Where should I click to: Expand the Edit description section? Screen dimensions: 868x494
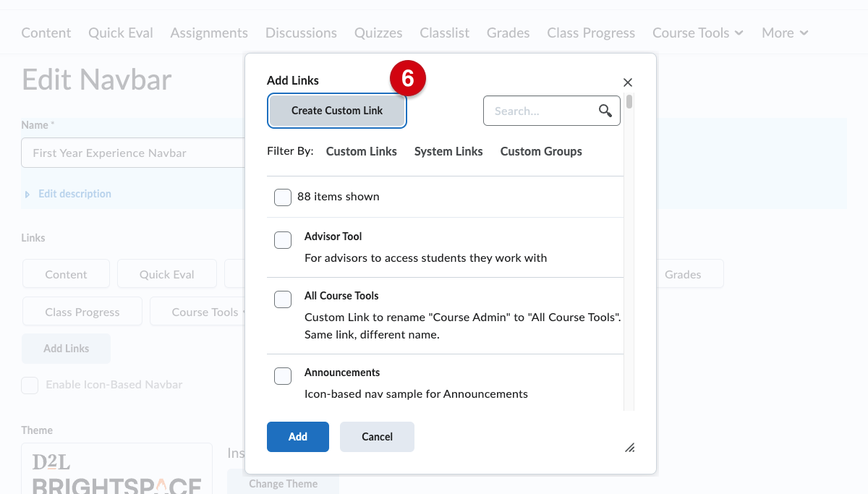tap(68, 194)
